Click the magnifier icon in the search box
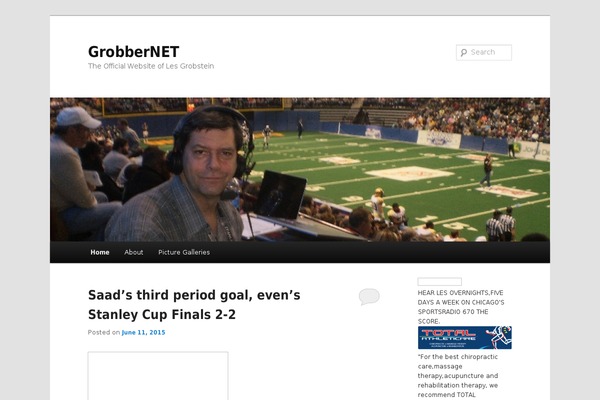 pyautogui.click(x=464, y=52)
